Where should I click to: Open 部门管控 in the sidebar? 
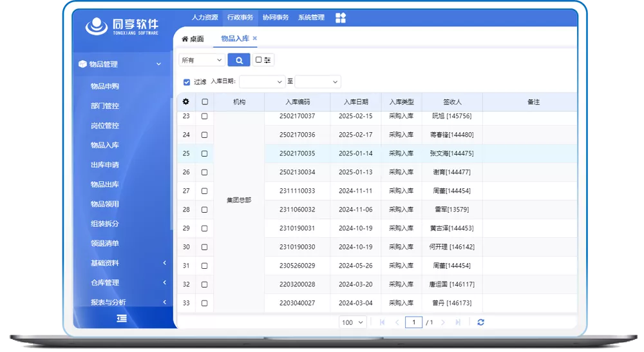pos(105,106)
